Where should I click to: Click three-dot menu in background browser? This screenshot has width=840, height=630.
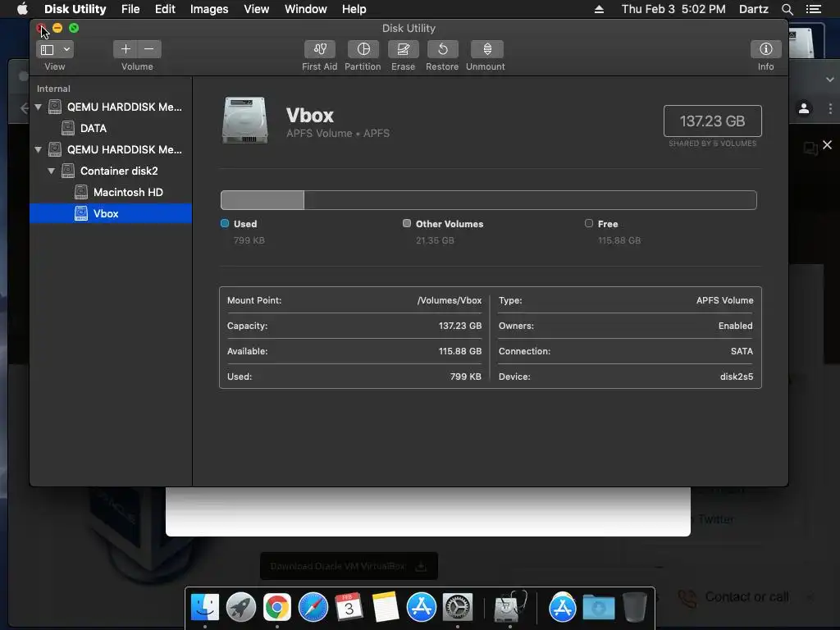[830, 108]
